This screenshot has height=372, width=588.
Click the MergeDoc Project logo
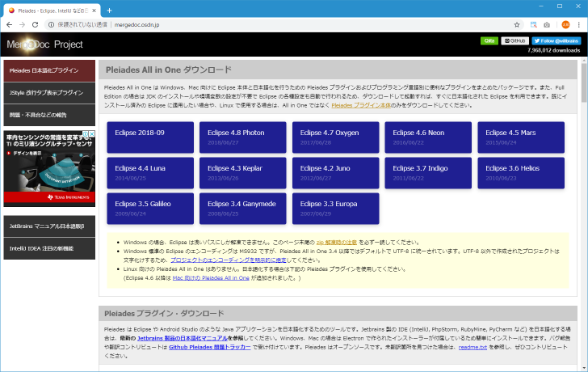pyautogui.click(x=44, y=44)
